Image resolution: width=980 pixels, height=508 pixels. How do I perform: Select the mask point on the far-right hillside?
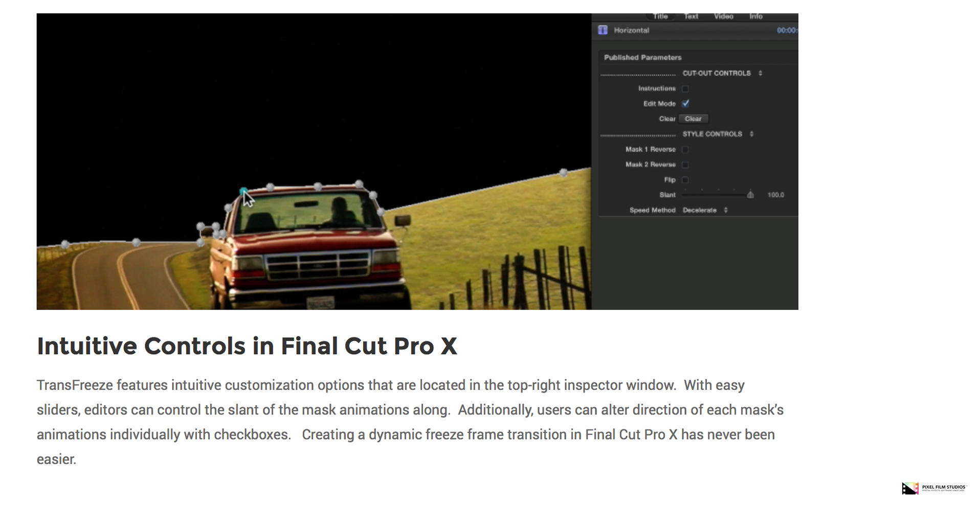[x=563, y=173]
